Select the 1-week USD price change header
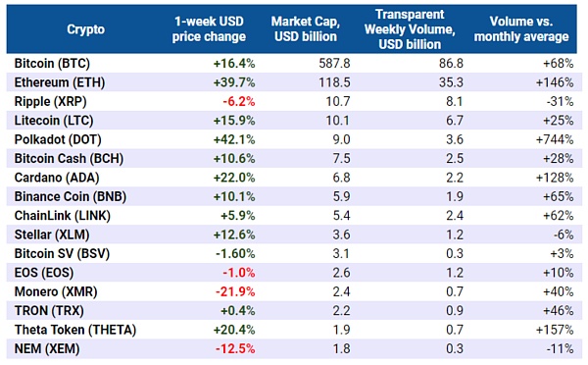This screenshot has height=365, width=588. tap(209, 28)
